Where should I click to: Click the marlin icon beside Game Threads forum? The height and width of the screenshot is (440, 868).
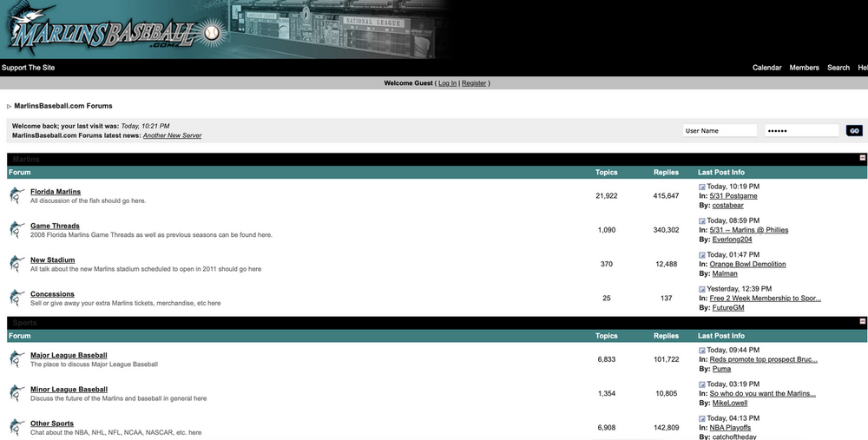tap(17, 230)
